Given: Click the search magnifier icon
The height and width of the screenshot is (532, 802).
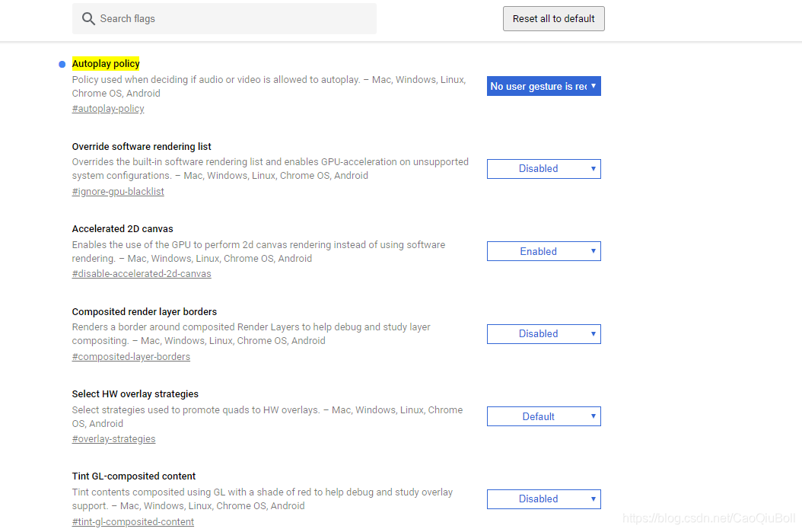Looking at the screenshot, I should click(88, 18).
